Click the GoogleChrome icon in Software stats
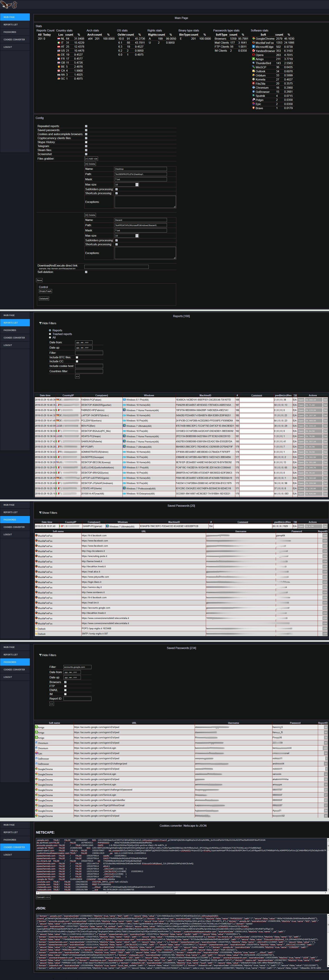This screenshot has height=980, width=329. [253, 38]
